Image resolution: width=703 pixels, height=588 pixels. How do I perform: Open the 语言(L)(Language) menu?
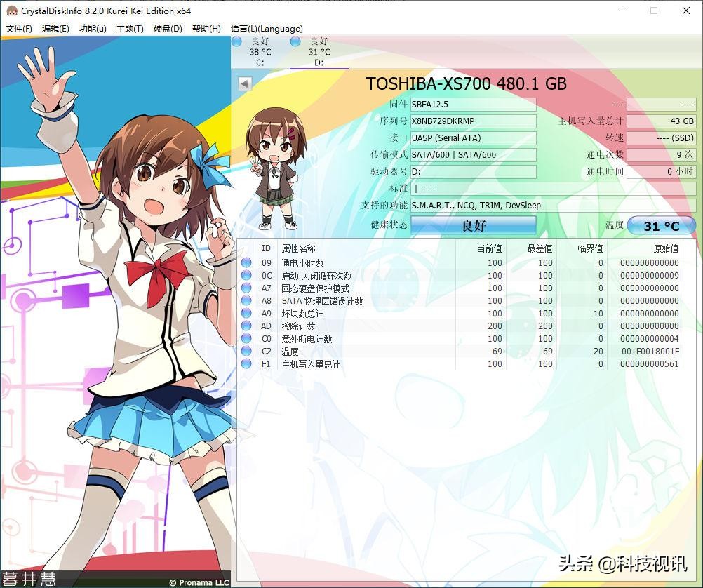pyautogui.click(x=267, y=29)
